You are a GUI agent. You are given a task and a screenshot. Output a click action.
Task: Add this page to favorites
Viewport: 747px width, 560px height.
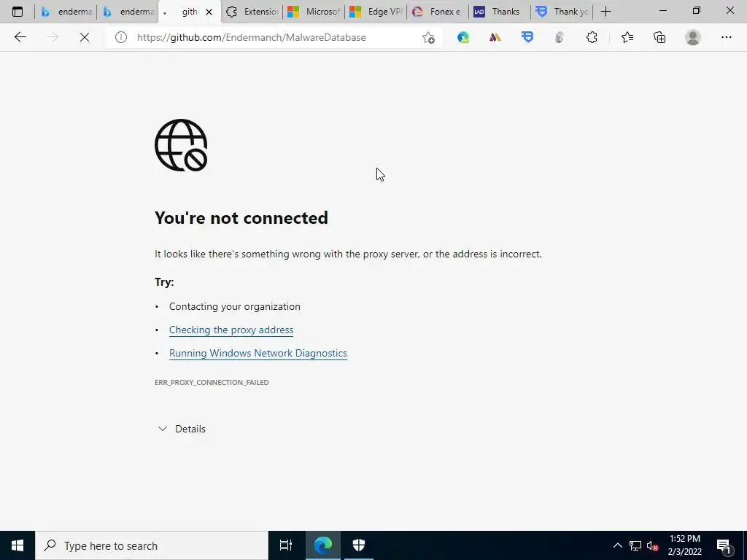(428, 37)
